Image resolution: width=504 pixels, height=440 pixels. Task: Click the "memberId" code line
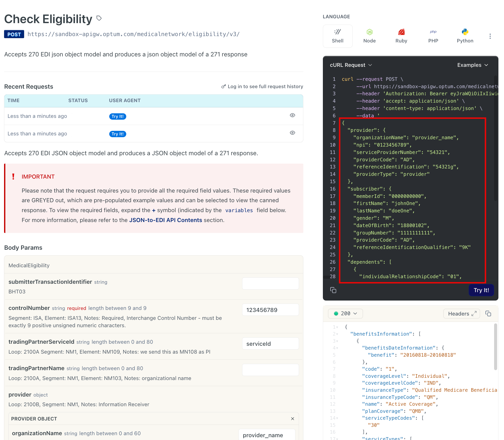point(390,196)
